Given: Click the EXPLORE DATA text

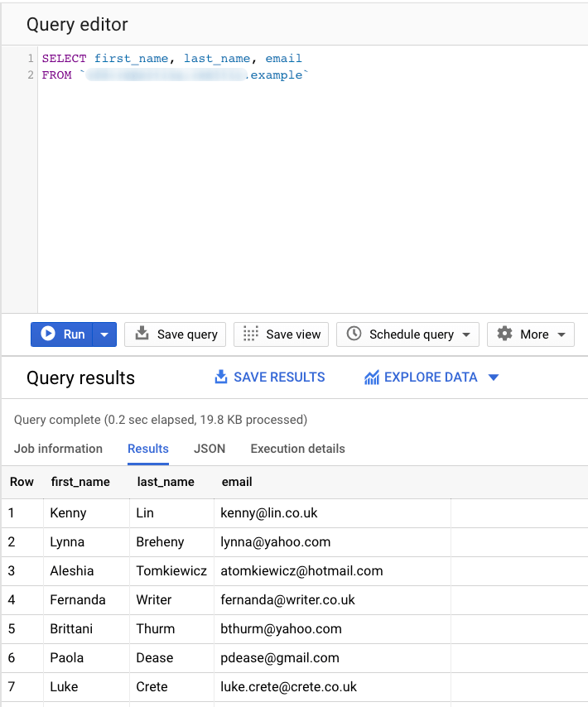Looking at the screenshot, I should 431,377.
